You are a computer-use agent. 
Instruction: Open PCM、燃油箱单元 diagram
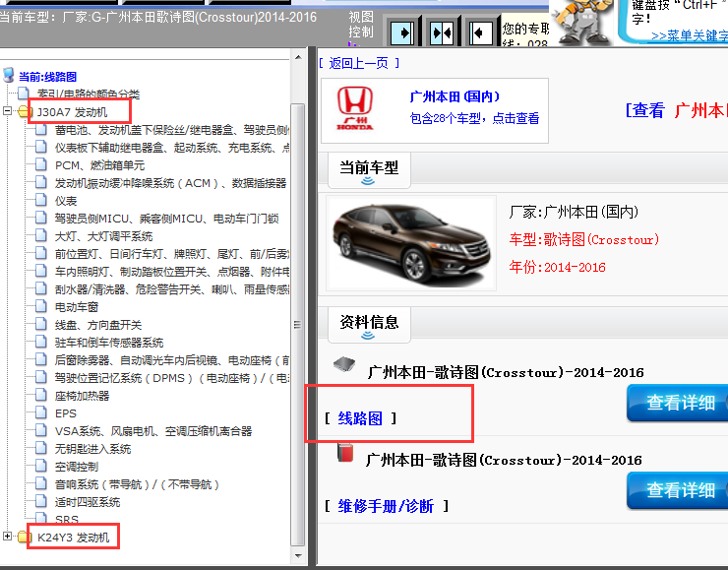pos(99,165)
